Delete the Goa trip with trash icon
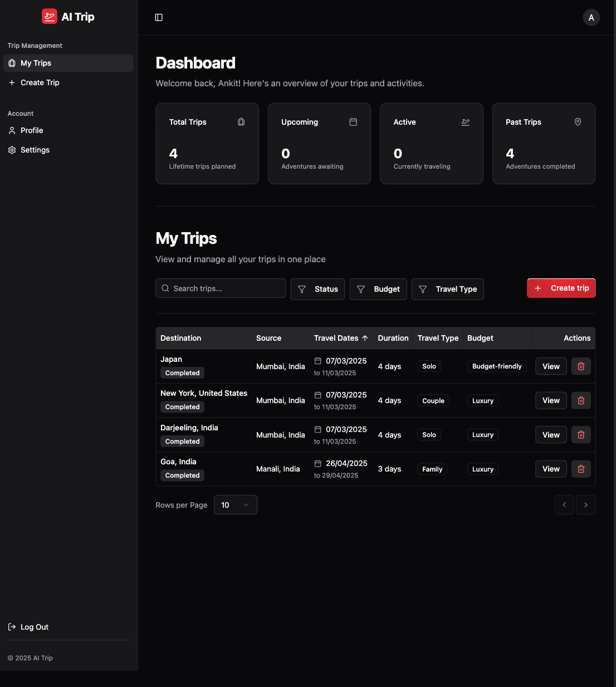 coord(581,469)
